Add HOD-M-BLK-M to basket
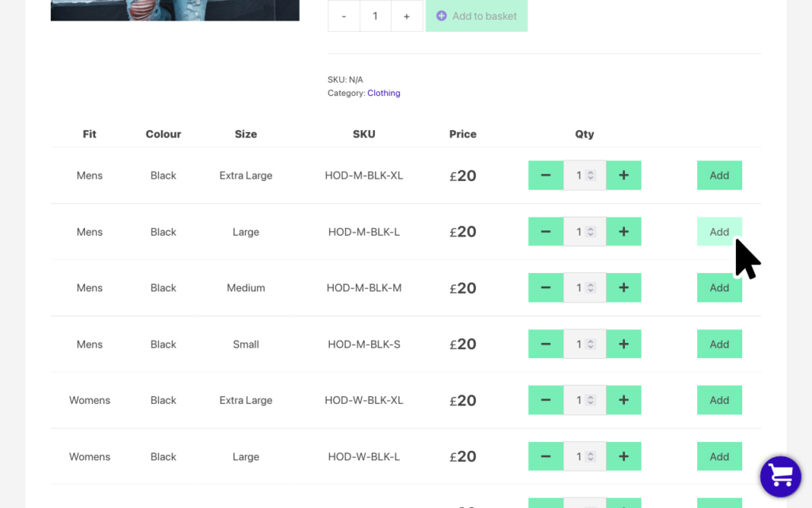The height and width of the screenshot is (508, 812). pos(719,287)
